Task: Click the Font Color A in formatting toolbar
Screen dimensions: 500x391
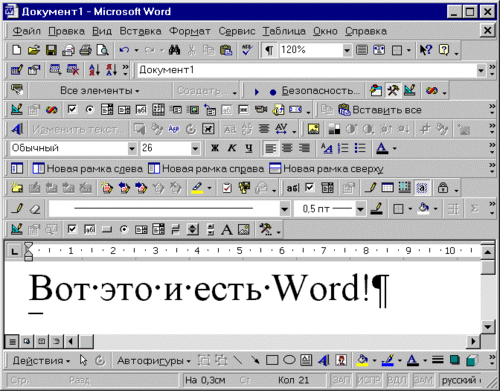Action: click(x=382, y=148)
